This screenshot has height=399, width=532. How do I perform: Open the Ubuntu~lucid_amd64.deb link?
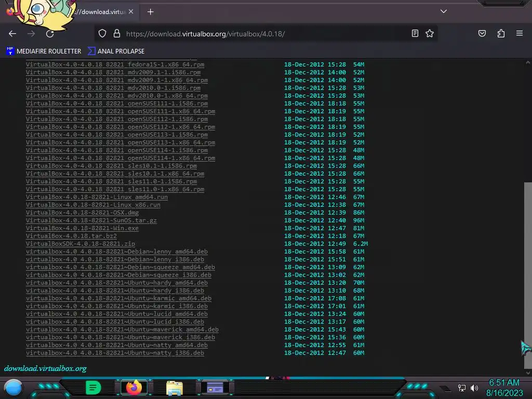pyautogui.click(x=117, y=314)
